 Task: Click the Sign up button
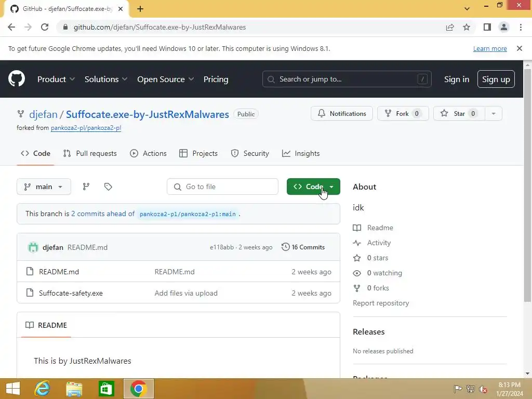[x=496, y=79]
